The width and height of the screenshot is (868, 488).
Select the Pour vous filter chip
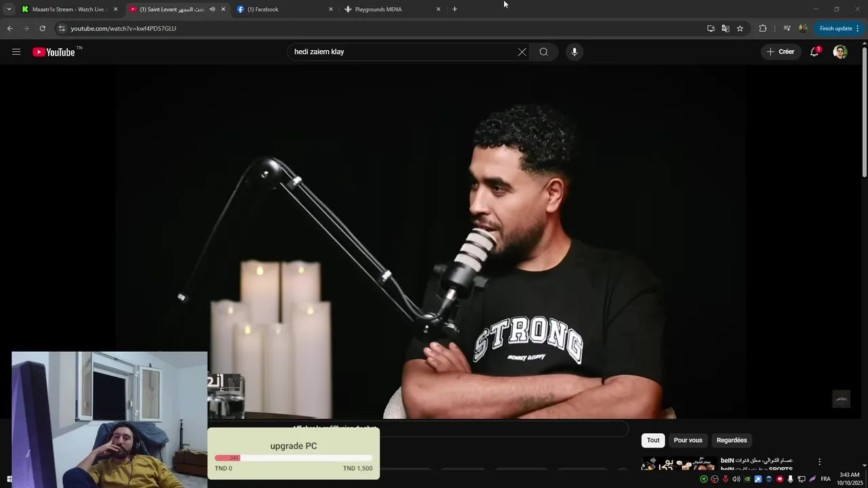(688, 441)
